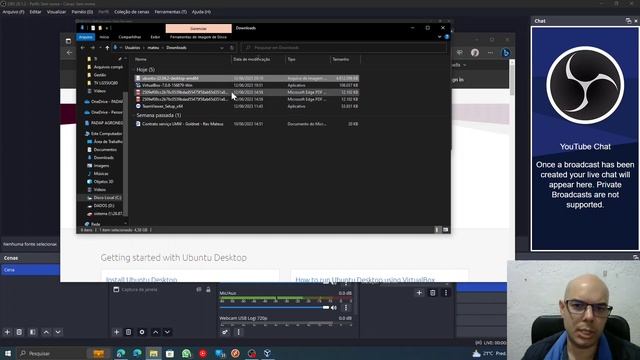Click the Bing icon in the Edge toolbar
Image resolution: width=640 pixels, height=360 pixels.
point(506,53)
